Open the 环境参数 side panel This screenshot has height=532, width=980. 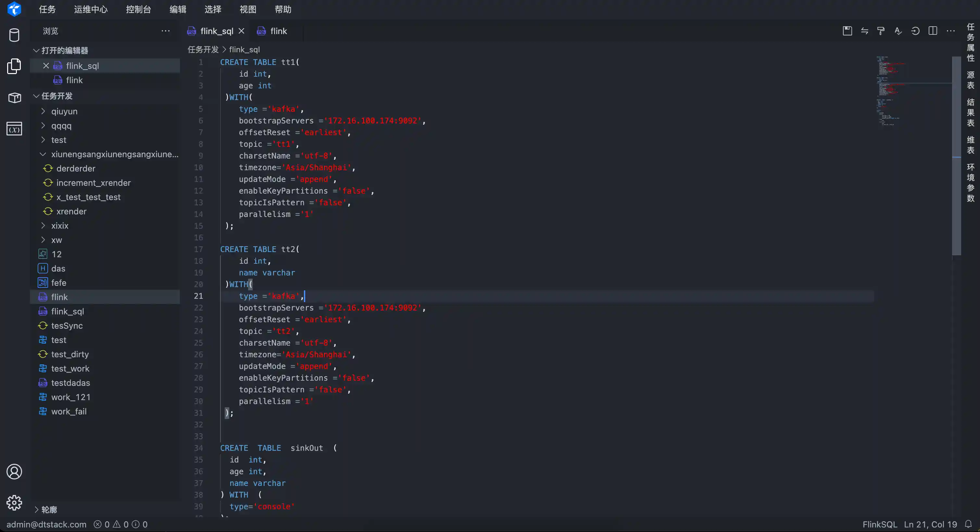point(971,183)
